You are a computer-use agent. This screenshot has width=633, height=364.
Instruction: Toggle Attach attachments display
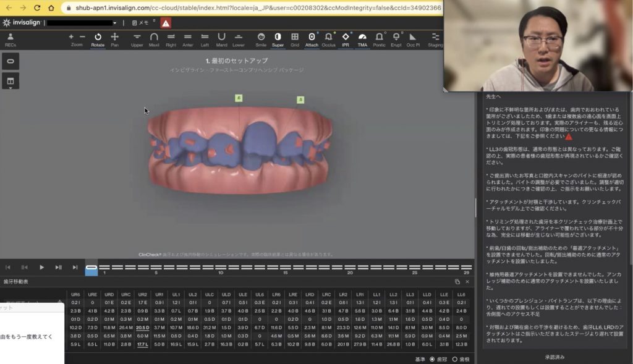pyautogui.click(x=312, y=40)
